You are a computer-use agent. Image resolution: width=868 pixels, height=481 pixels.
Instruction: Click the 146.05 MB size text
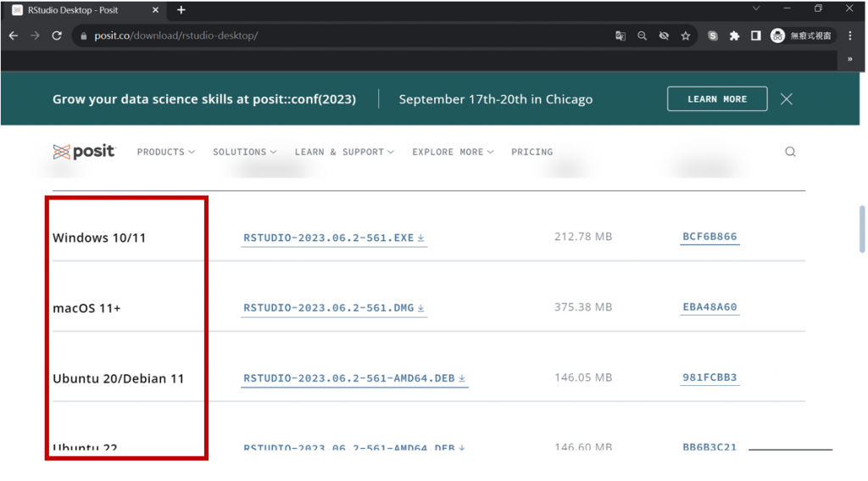click(x=583, y=378)
